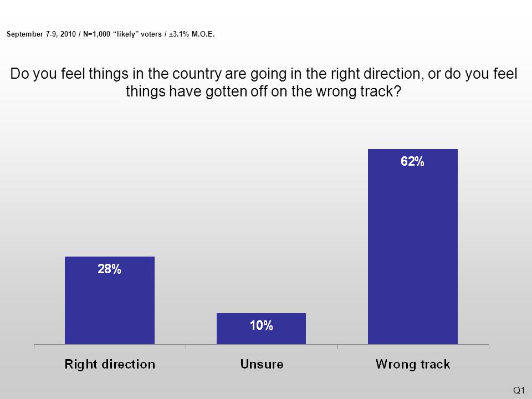
Task: Select the 'right direction' phrase in title
Action: click(x=376, y=74)
